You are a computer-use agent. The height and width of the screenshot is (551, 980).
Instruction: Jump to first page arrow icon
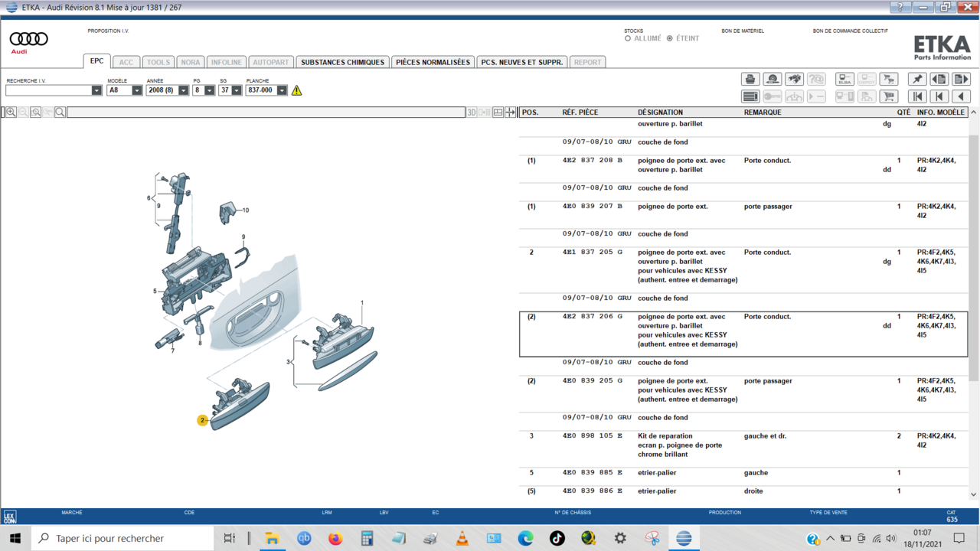pos(916,96)
